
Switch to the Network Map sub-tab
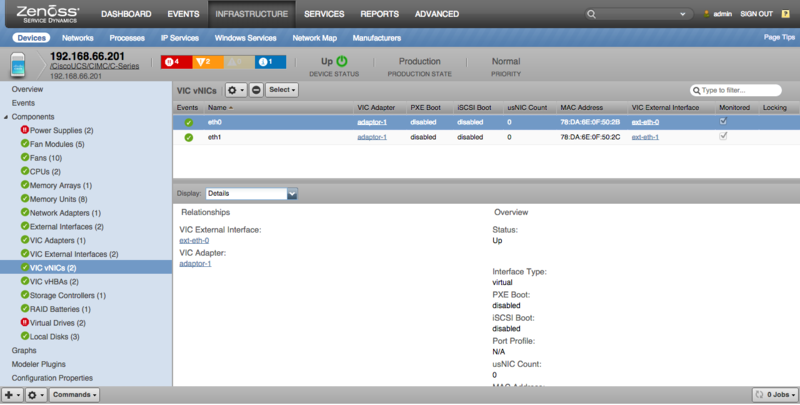click(314, 38)
